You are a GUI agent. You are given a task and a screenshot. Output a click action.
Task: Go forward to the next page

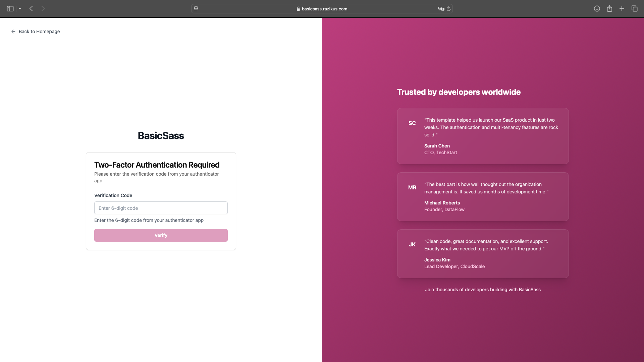(43, 9)
